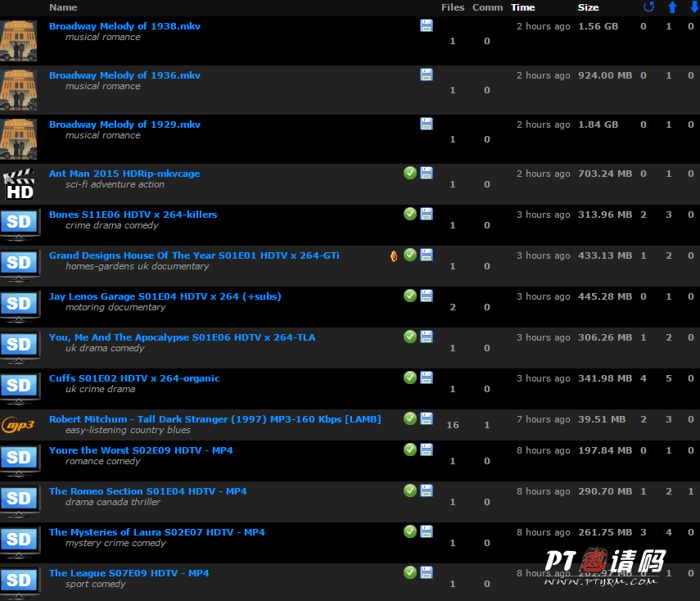The height and width of the screenshot is (601, 700).
Task: Open Broadway Melody of 1938.mkv torrent link
Action: point(124,26)
